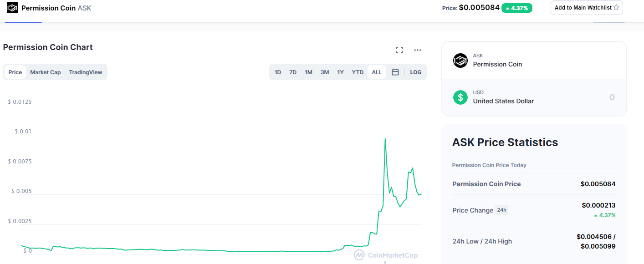Select the 1M time range

click(308, 72)
